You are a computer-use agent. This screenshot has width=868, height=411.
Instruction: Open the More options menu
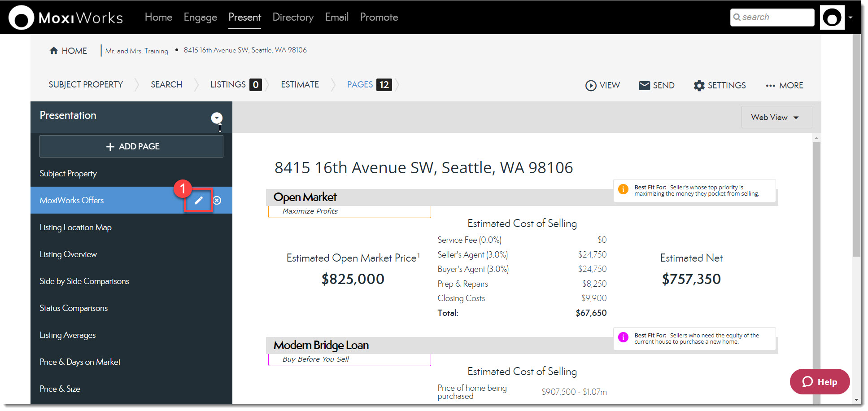click(784, 85)
